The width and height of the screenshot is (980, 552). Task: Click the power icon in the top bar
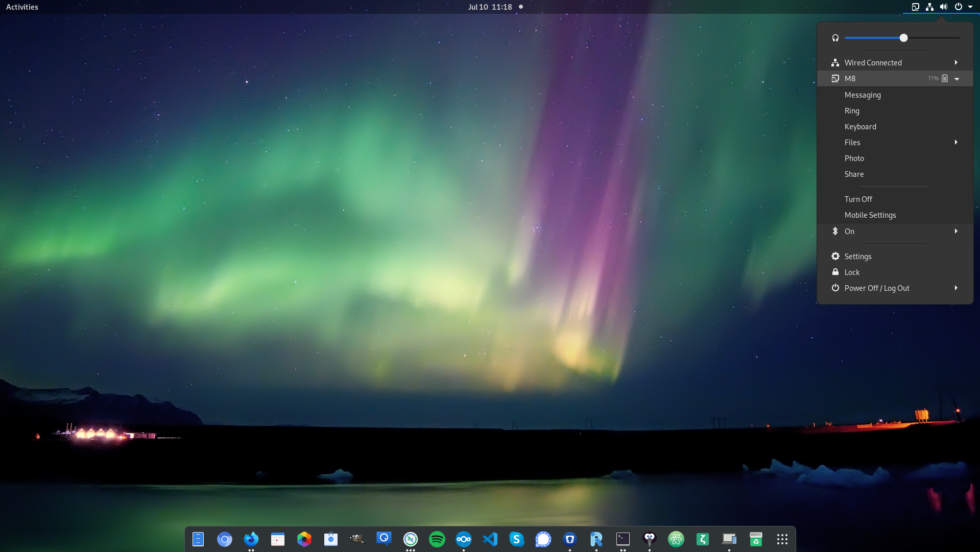[x=959, y=7]
